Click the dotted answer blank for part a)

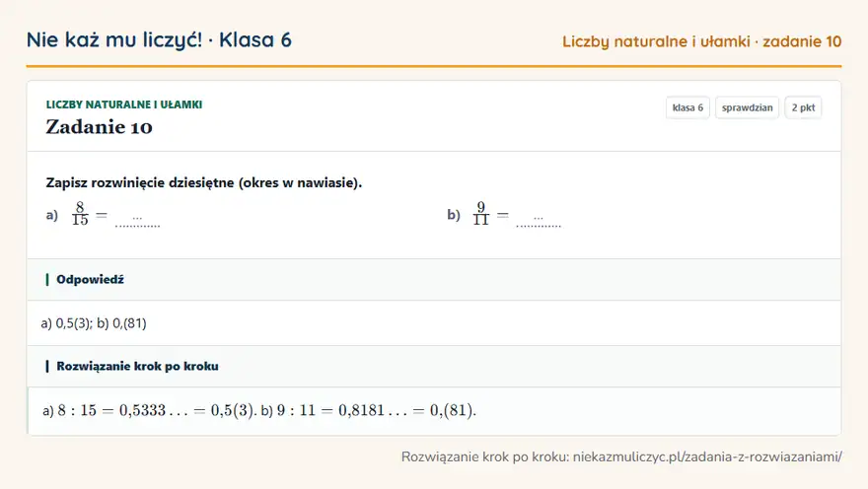tap(137, 220)
